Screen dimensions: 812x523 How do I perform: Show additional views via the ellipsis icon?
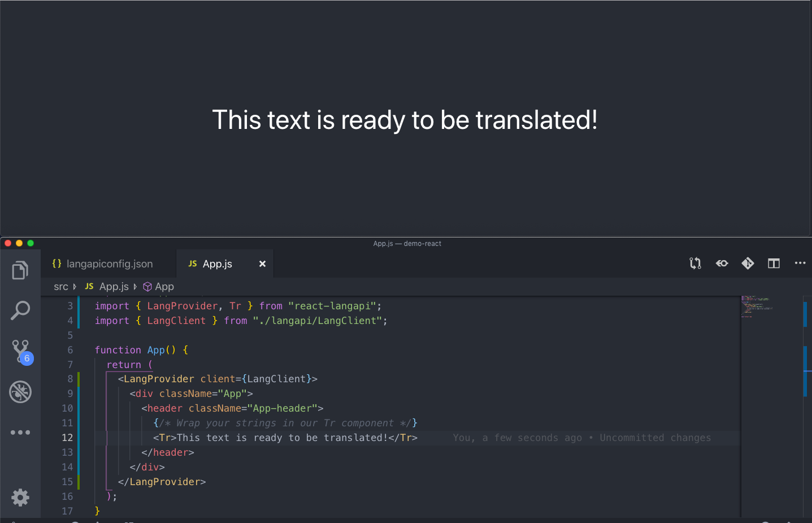20,433
